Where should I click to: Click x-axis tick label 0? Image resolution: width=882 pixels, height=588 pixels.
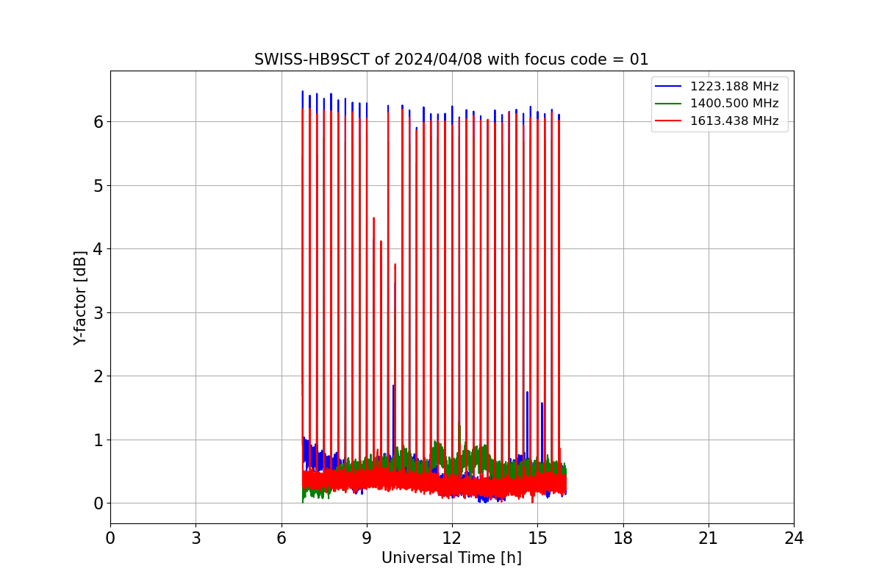pyautogui.click(x=110, y=538)
